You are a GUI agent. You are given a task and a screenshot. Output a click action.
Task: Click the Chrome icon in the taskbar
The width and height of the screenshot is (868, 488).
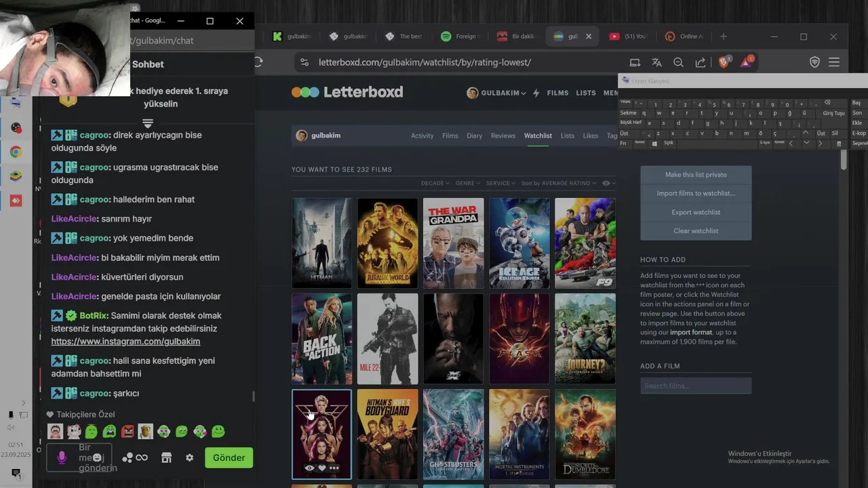[x=16, y=152]
